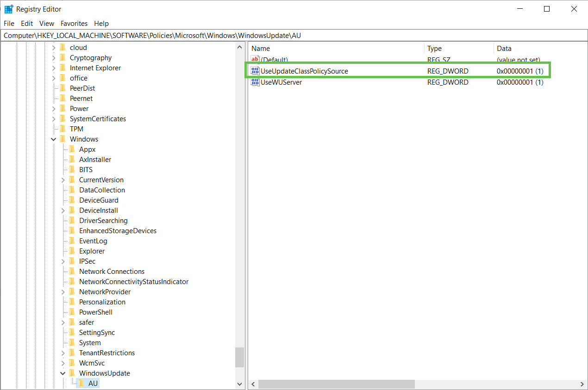Screen dimensions: 588x390
Task: Open the Edit menu
Action: click(27, 23)
